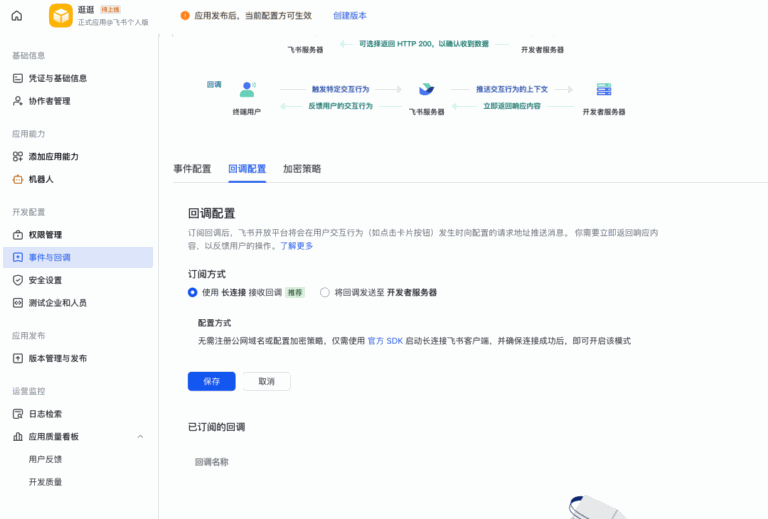Click the developer server icon in the diagram
Viewport: 768px width, 519px height.
(x=604, y=89)
